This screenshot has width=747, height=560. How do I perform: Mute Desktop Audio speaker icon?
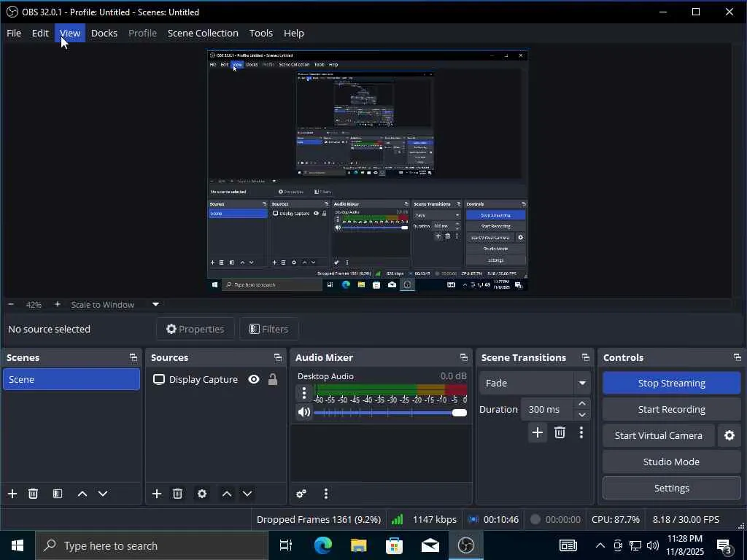[x=304, y=413]
